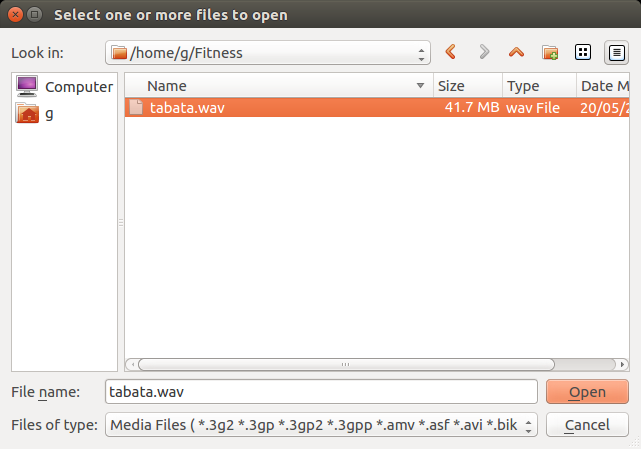Click the tabata.wav file icon
641x449 pixels.
[137, 107]
